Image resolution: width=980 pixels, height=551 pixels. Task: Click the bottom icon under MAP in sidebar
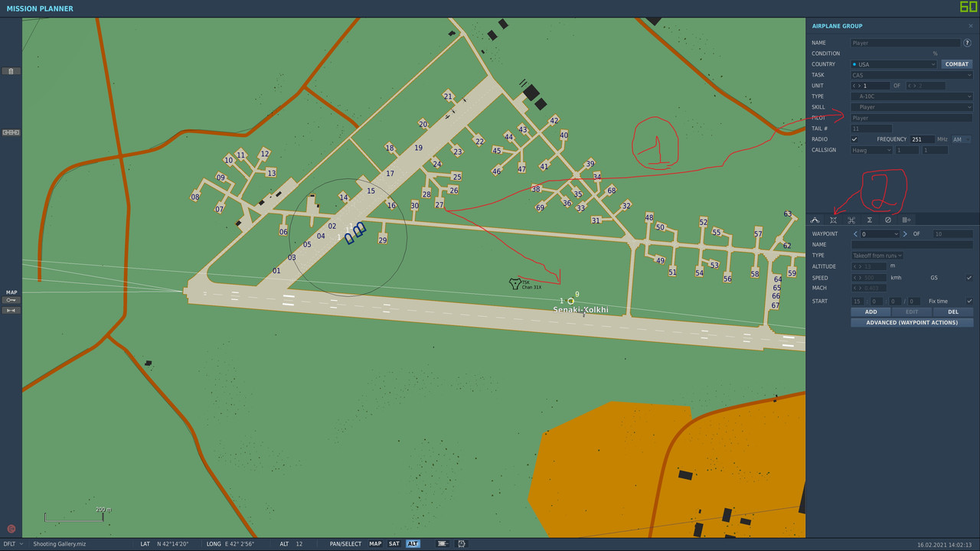click(x=11, y=311)
